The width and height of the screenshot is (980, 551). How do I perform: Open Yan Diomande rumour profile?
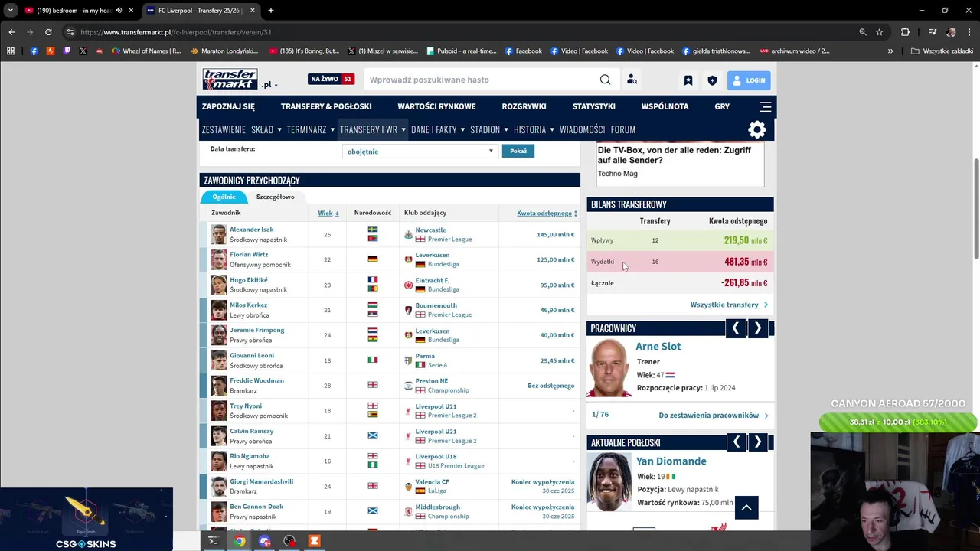671,461
